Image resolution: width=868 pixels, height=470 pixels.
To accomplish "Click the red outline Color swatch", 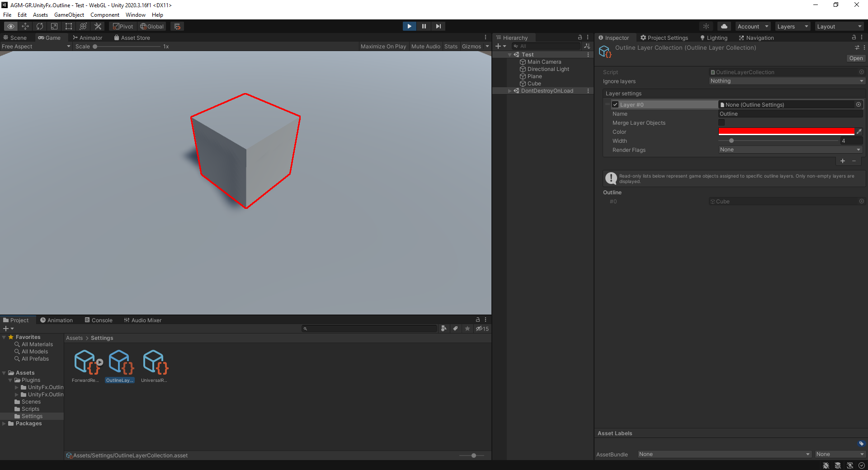I will coord(786,132).
